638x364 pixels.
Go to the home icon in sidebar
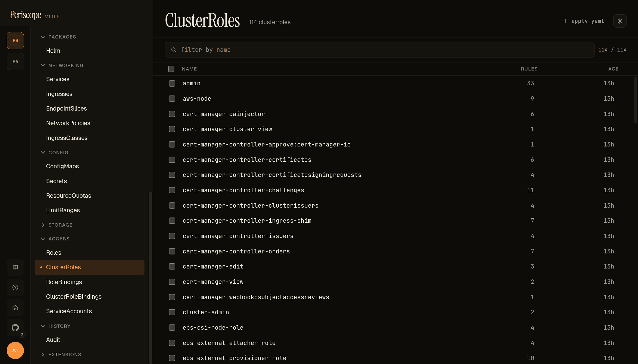coord(15,308)
